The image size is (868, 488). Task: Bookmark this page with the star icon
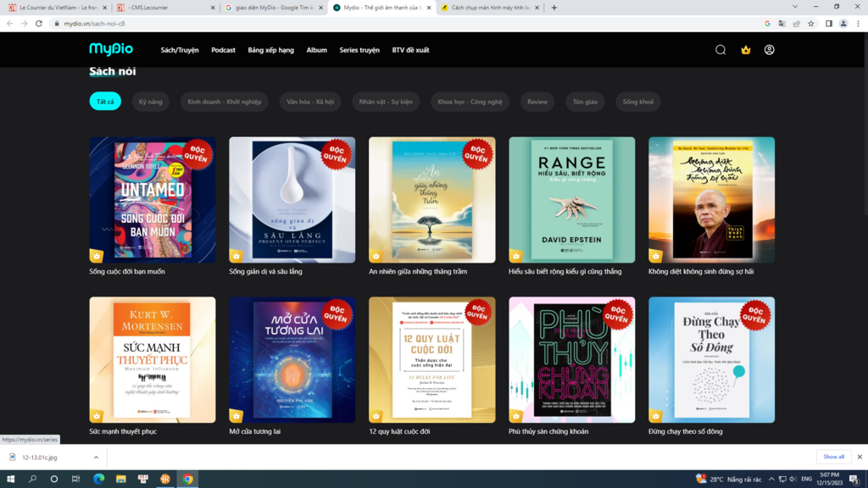coord(811,24)
